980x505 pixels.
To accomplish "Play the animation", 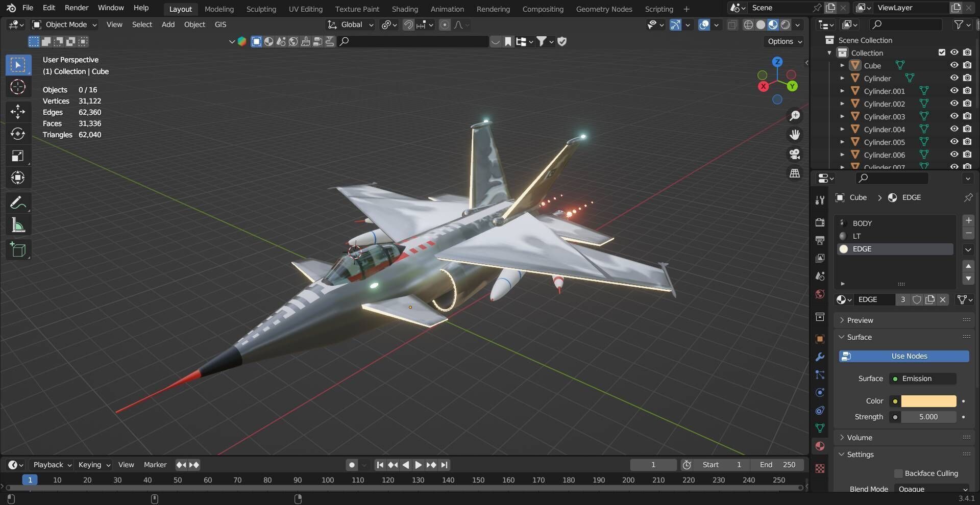I will (x=418, y=465).
